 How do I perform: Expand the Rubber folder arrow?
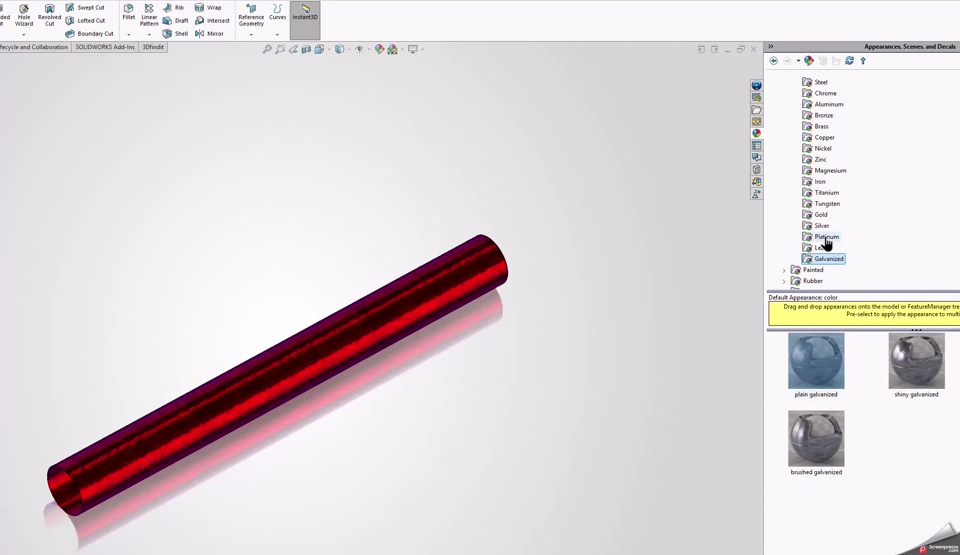(x=784, y=281)
